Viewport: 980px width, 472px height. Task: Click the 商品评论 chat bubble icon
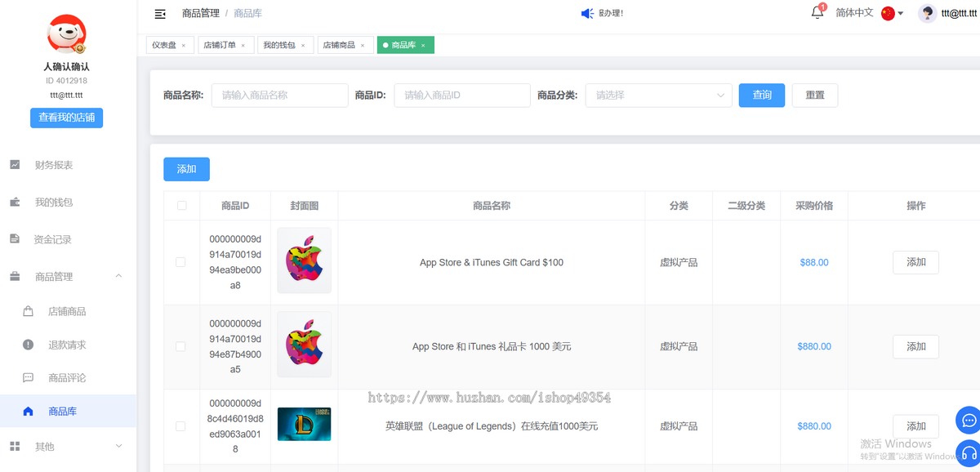point(28,378)
